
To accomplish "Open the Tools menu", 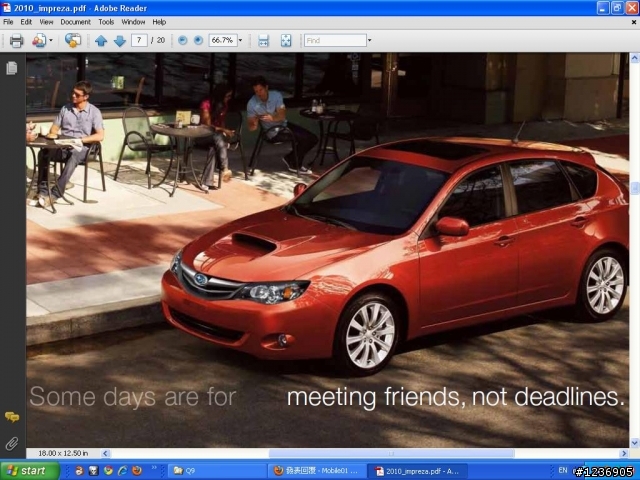I will tap(106, 22).
